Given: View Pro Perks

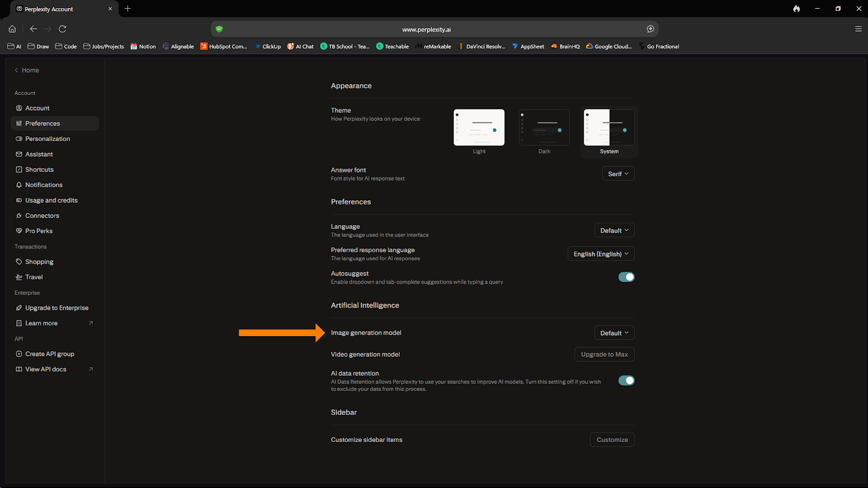Looking at the screenshot, I should coord(39,230).
